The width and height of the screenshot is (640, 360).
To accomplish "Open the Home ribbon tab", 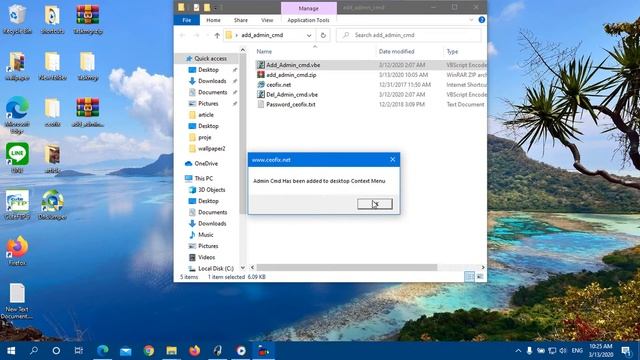I will coord(213,20).
